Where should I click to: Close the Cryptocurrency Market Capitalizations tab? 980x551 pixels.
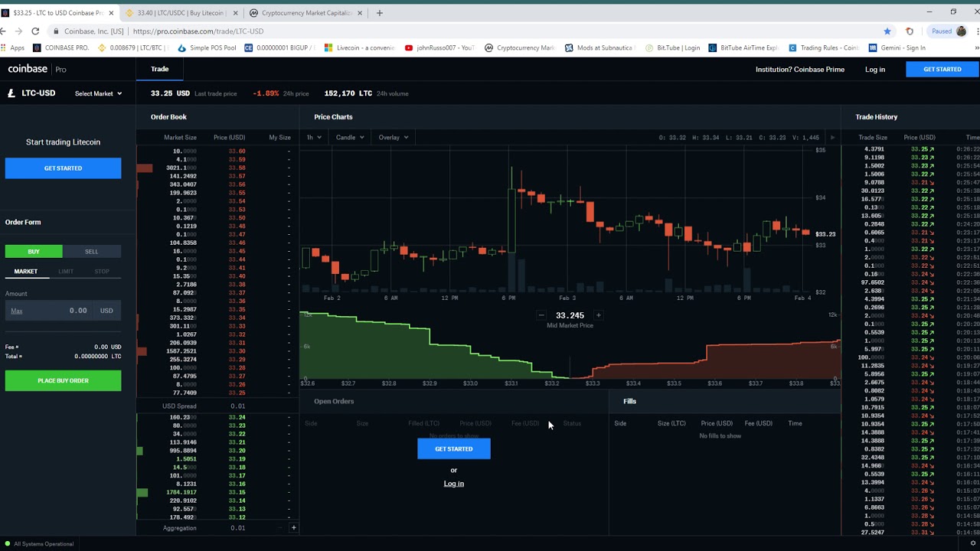(x=360, y=13)
